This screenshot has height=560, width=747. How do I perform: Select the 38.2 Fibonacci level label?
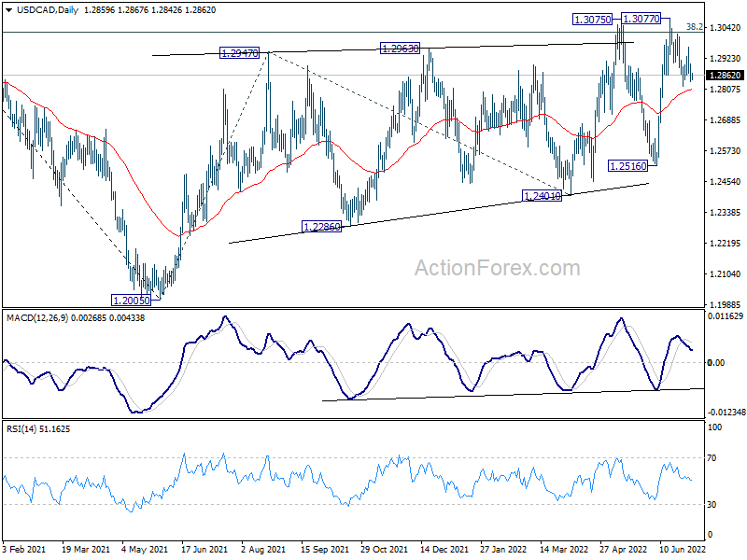click(x=695, y=27)
